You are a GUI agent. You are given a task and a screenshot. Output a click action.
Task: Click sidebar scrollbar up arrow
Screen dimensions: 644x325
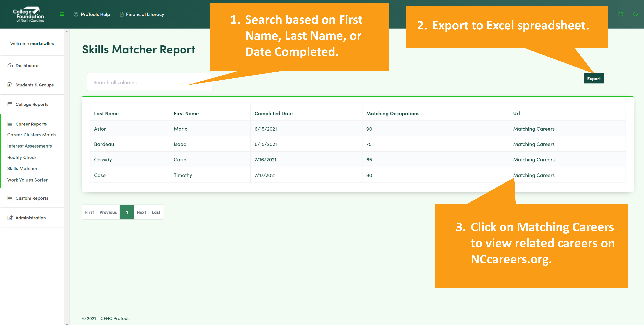click(66, 31)
